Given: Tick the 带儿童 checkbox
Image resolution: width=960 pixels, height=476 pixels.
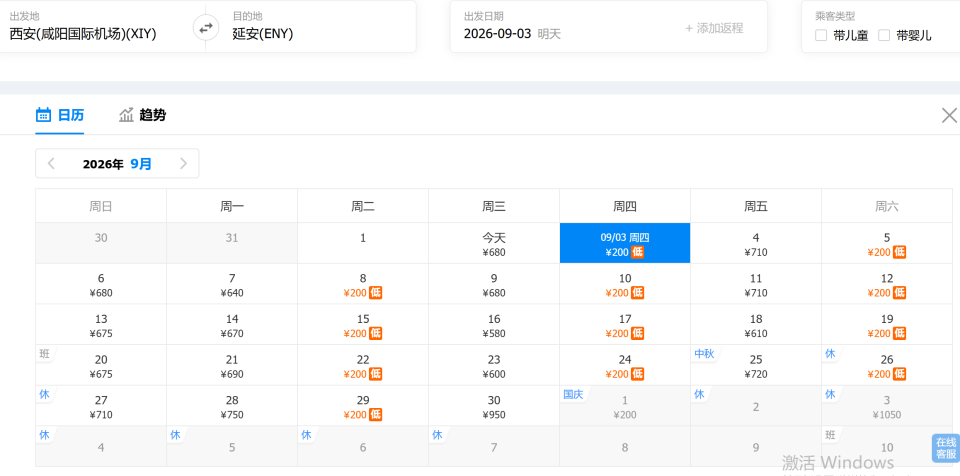Looking at the screenshot, I should click(x=821, y=36).
